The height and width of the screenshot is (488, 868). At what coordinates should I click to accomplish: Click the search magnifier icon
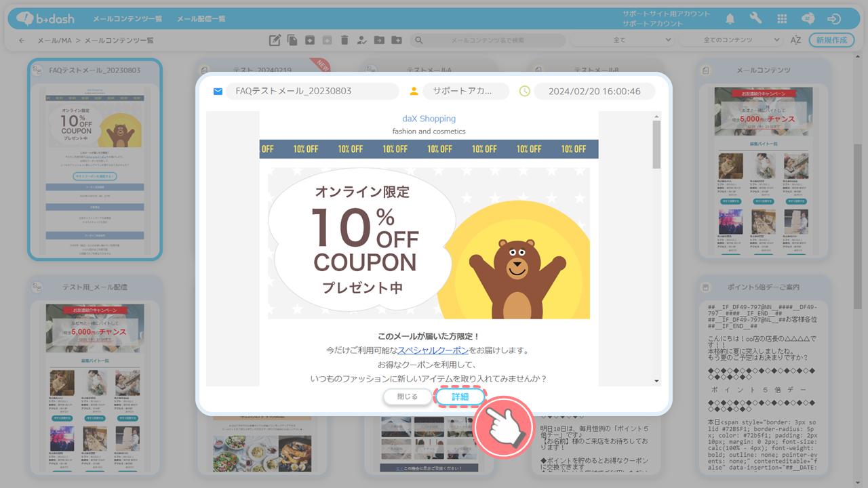point(419,41)
